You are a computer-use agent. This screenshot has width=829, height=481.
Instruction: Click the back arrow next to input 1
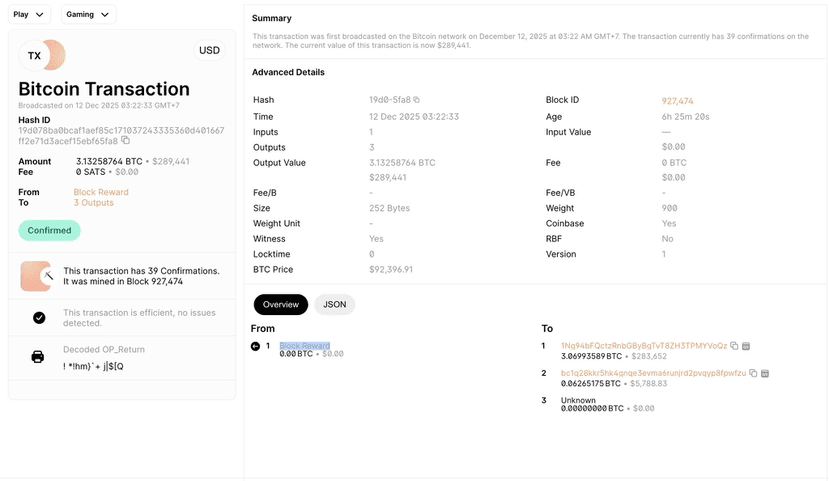point(255,346)
